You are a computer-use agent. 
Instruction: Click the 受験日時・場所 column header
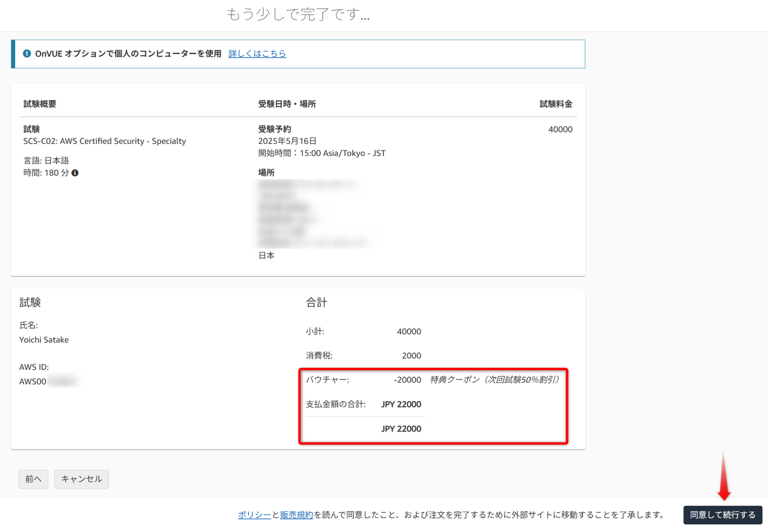point(287,104)
